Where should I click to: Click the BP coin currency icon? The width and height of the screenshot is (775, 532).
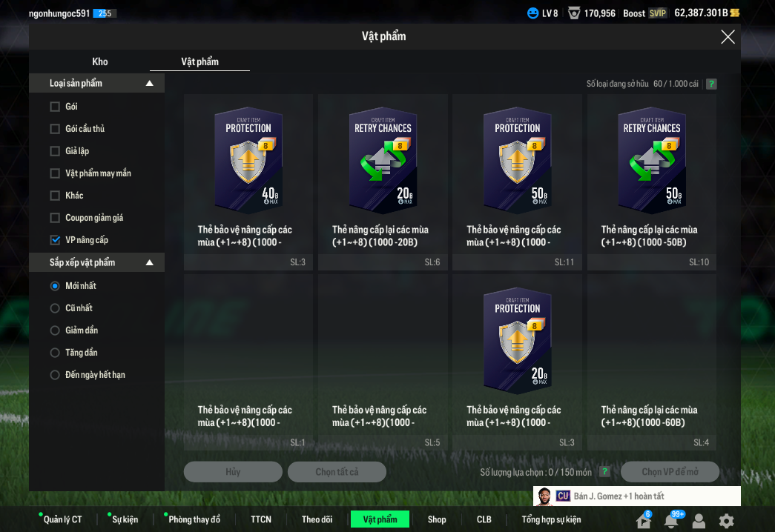pyautogui.click(x=734, y=13)
